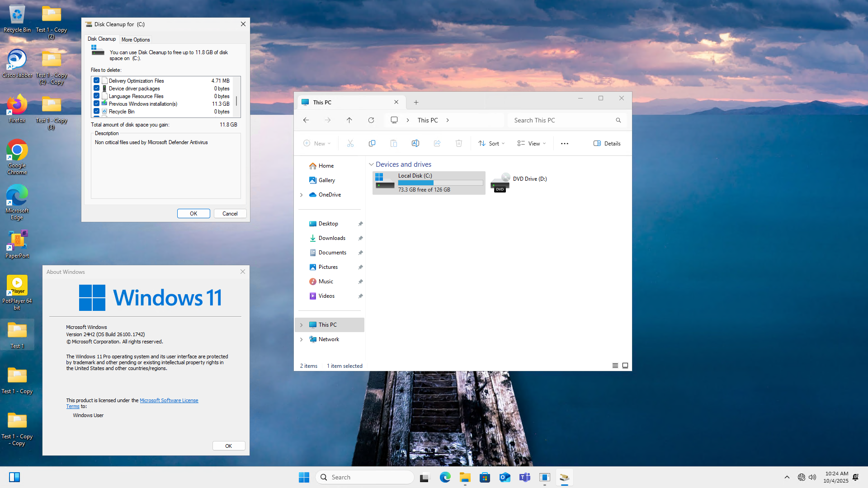This screenshot has height=488, width=868.
Task: Switch to large icons view in status bar
Action: point(625,366)
